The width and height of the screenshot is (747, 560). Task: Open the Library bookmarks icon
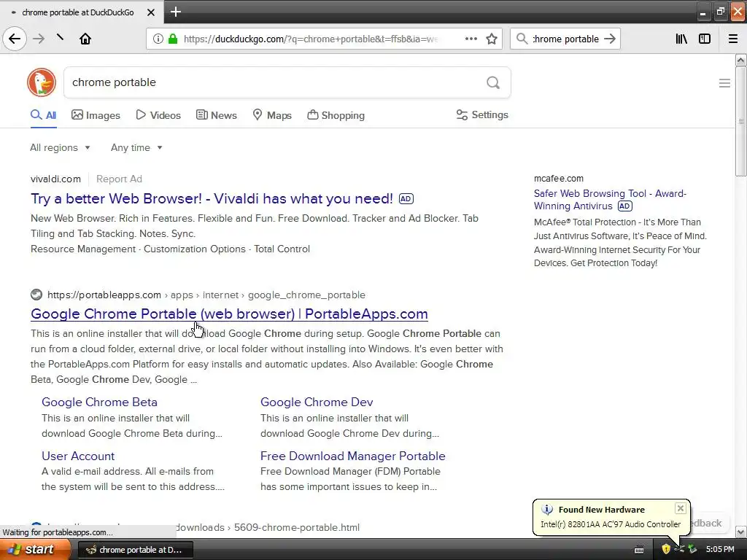681,39
